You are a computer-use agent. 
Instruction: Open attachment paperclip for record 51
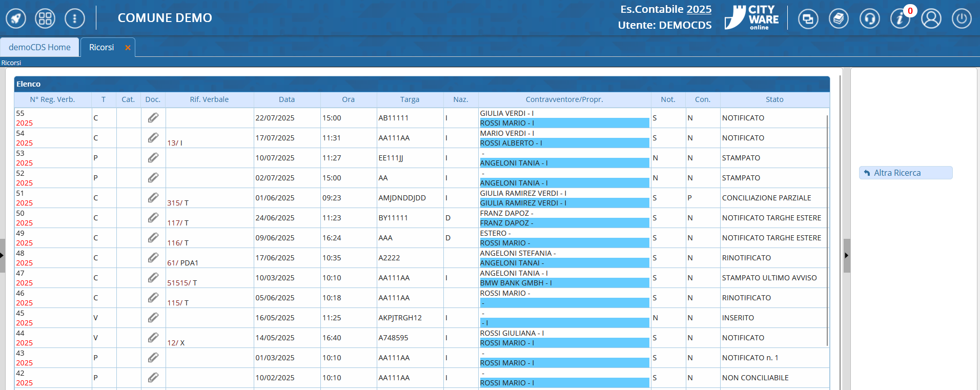point(153,198)
